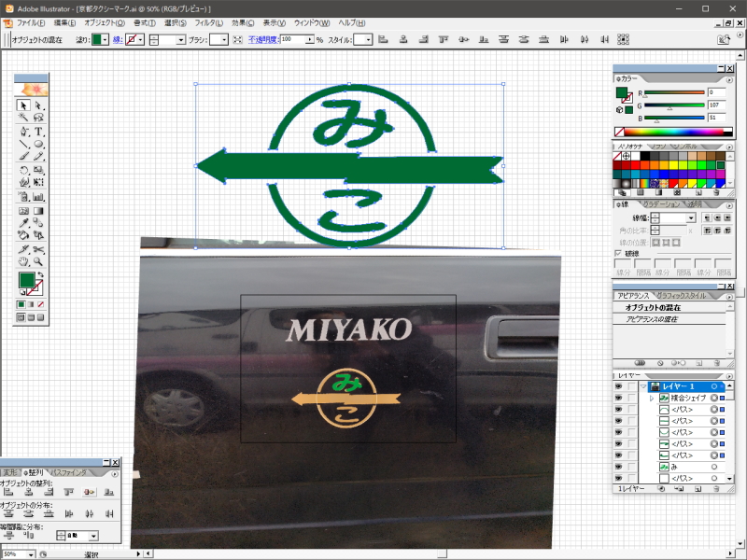This screenshot has height=560, width=747.
Task: Click new swatch button in Swatches
Action: (x=698, y=193)
